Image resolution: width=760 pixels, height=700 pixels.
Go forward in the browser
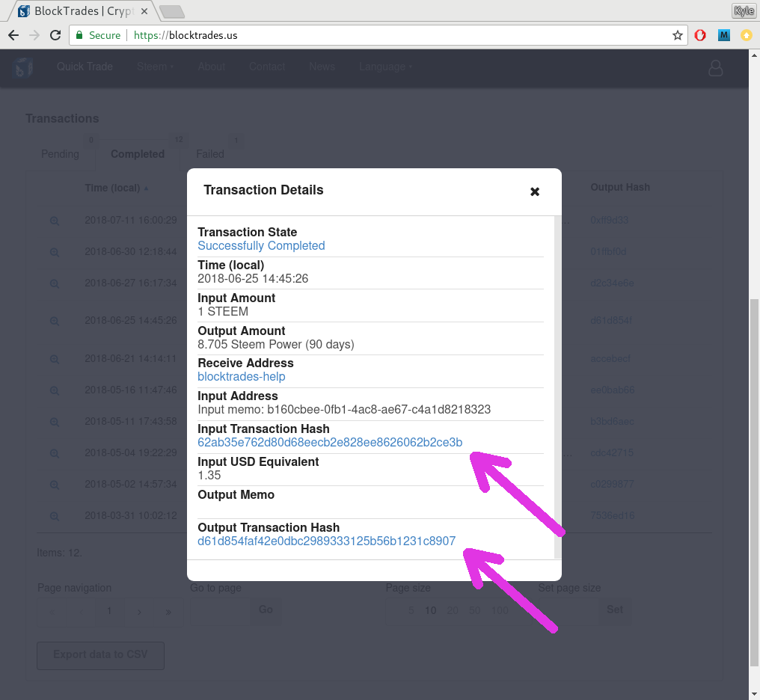click(x=34, y=35)
